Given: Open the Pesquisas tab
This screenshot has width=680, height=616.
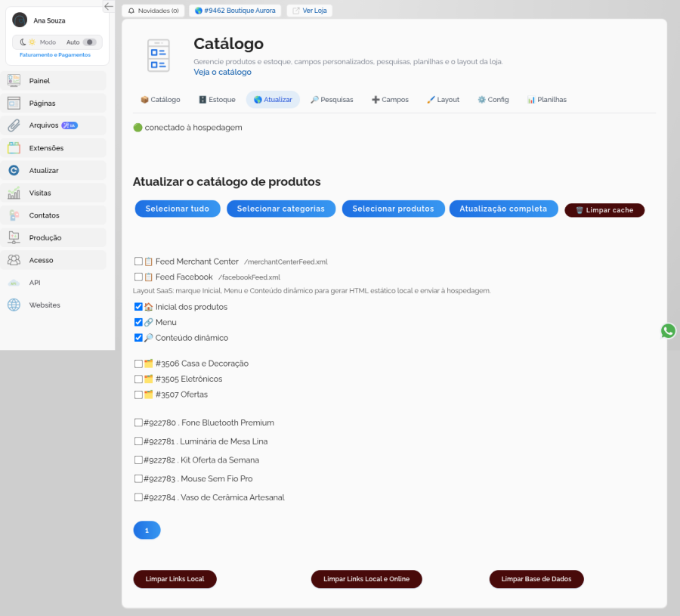Looking at the screenshot, I should [x=332, y=99].
